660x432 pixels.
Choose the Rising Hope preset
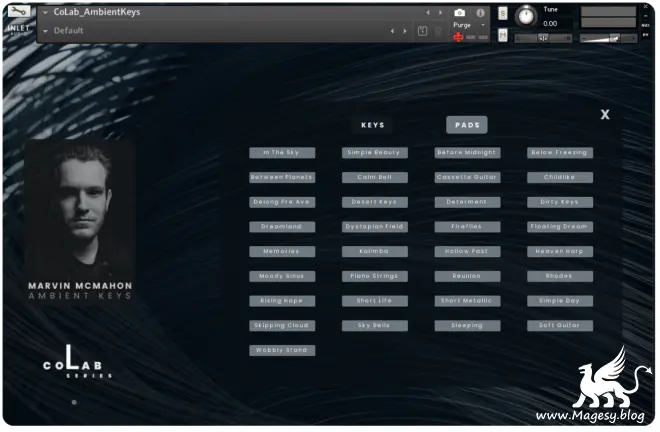pyautogui.click(x=282, y=301)
